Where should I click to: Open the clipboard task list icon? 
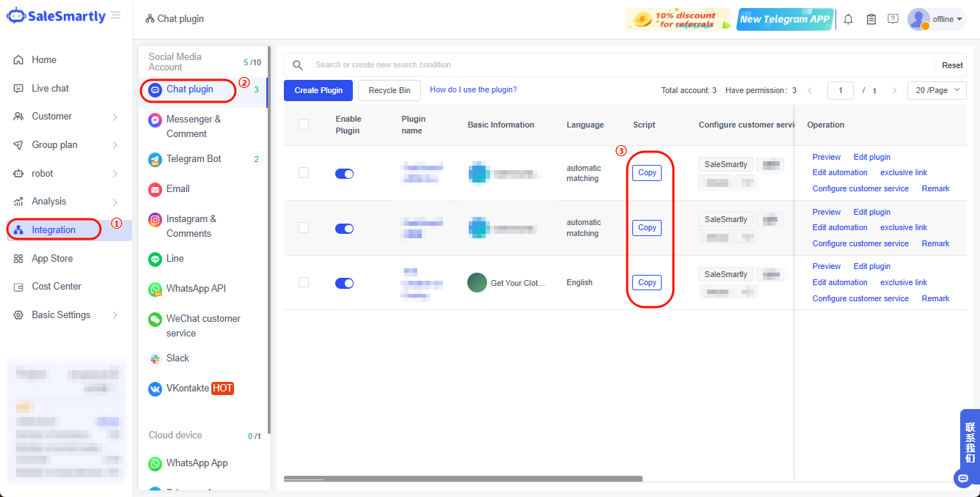[x=871, y=19]
